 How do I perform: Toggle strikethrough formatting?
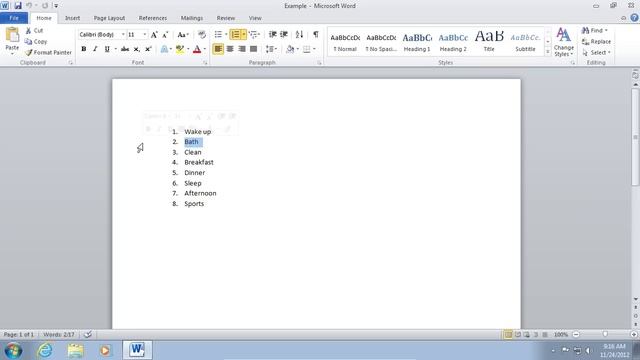point(125,49)
